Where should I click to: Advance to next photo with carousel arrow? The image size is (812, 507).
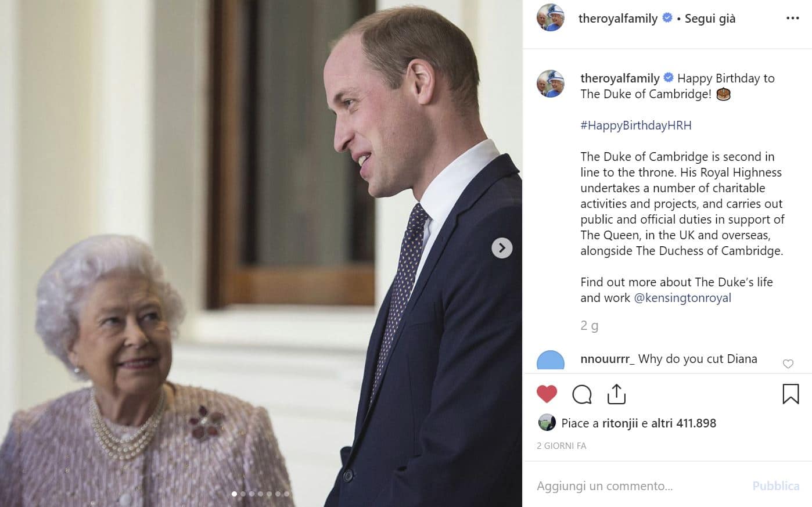[x=502, y=248]
